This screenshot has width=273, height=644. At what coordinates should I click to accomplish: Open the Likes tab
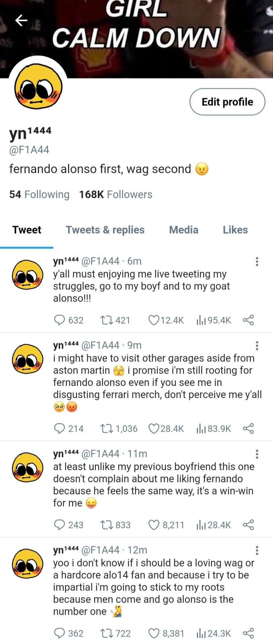tap(235, 230)
